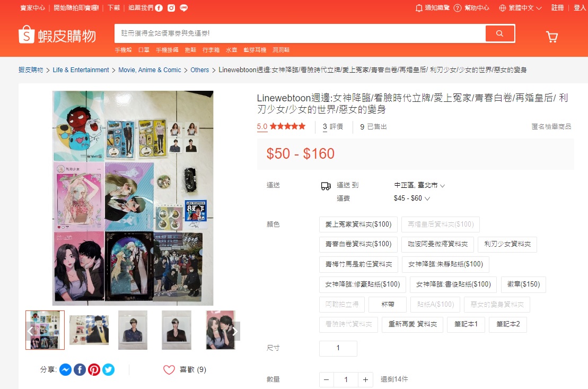This screenshot has width=588, height=389.
Task: Decrease quantity with minus button
Action: coord(326,379)
